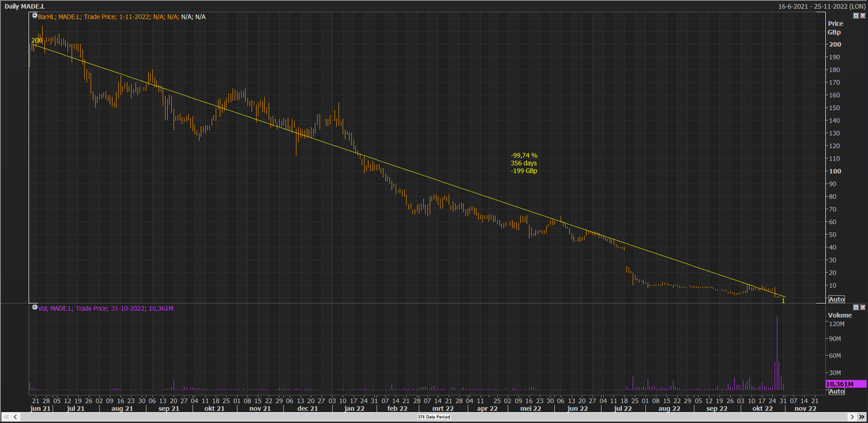Click the jan 22 month label
Viewport: 868px width, 423px height.
coord(354,409)
